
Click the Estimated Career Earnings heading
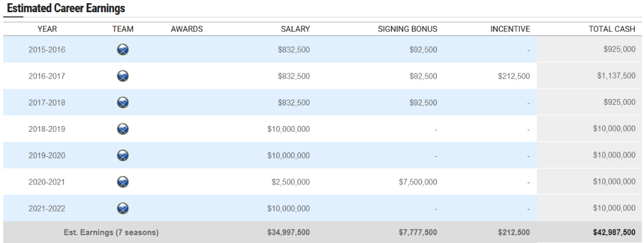(x=66, y=8)
